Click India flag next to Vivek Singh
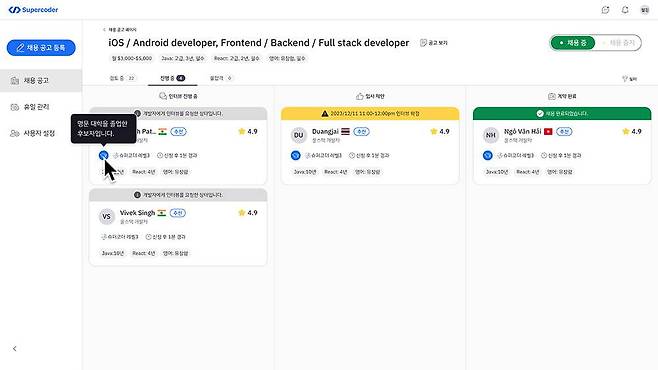Image resolution: width=658 pixels, height=370 pixels. (x=162, y=213)
